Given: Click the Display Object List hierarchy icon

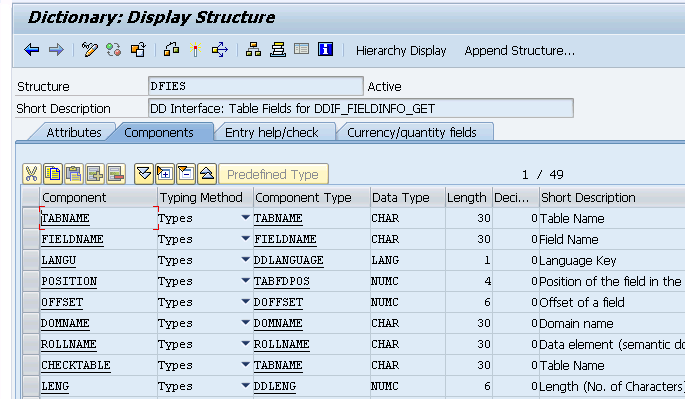Looking at the screenshot, I should click(253, 50).
